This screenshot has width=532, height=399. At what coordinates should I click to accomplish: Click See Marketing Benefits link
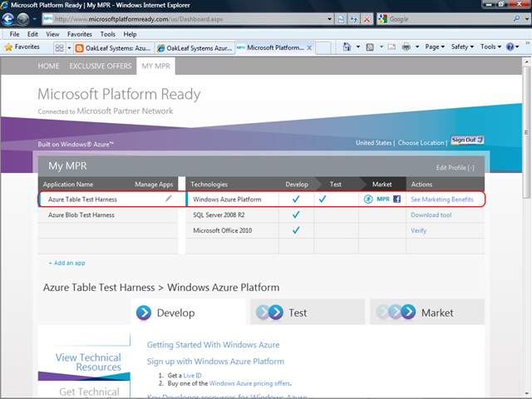pyautogui.click(x=441, y=199)
